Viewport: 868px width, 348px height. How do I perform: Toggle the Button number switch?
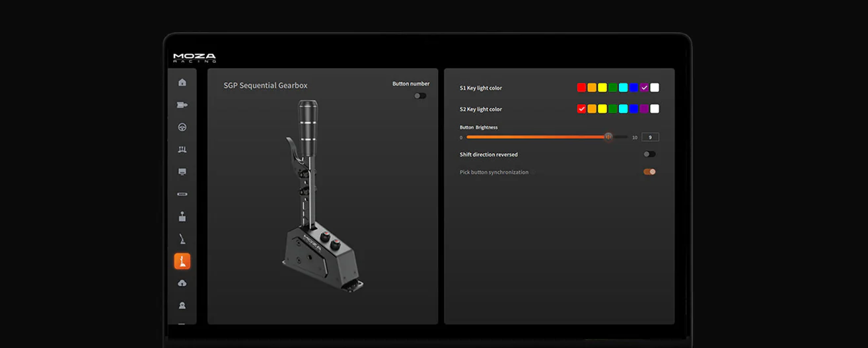(420, 96)
